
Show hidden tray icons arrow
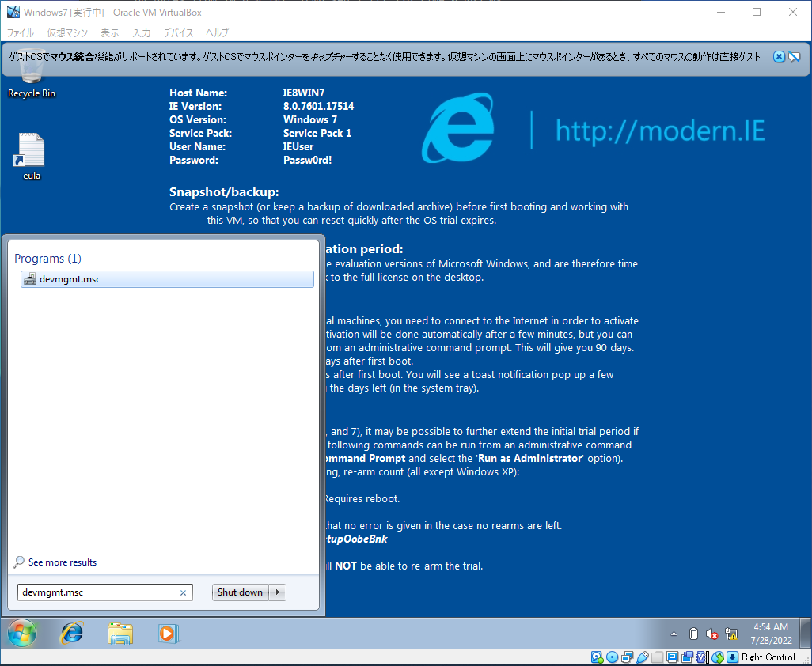click(674, 634)
